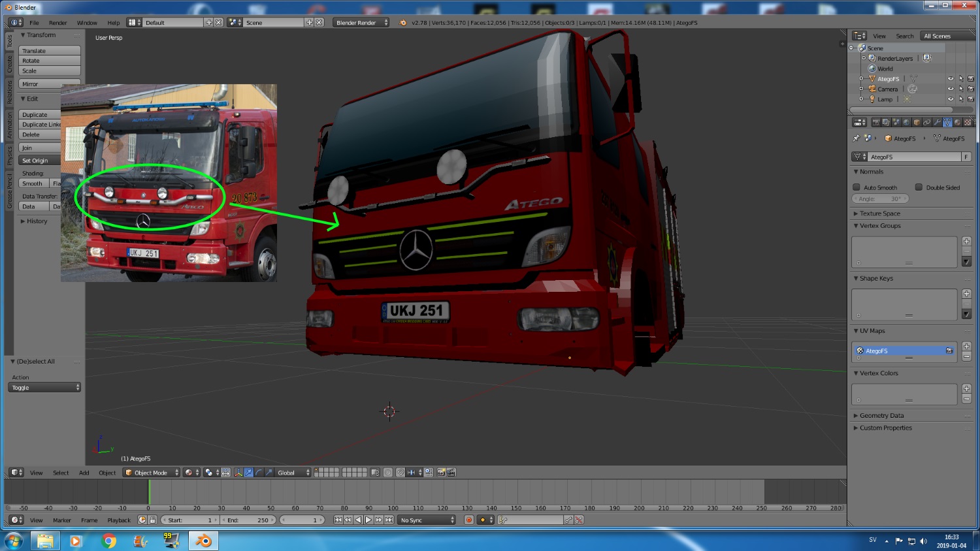Open the Render Layers properties tab

886,122
